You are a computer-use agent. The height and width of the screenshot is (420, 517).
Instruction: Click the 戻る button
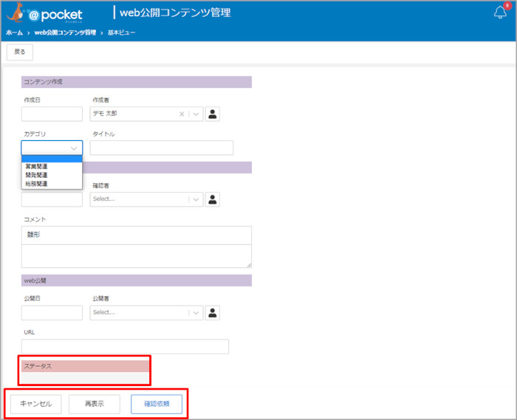click(x=20, y=52)
